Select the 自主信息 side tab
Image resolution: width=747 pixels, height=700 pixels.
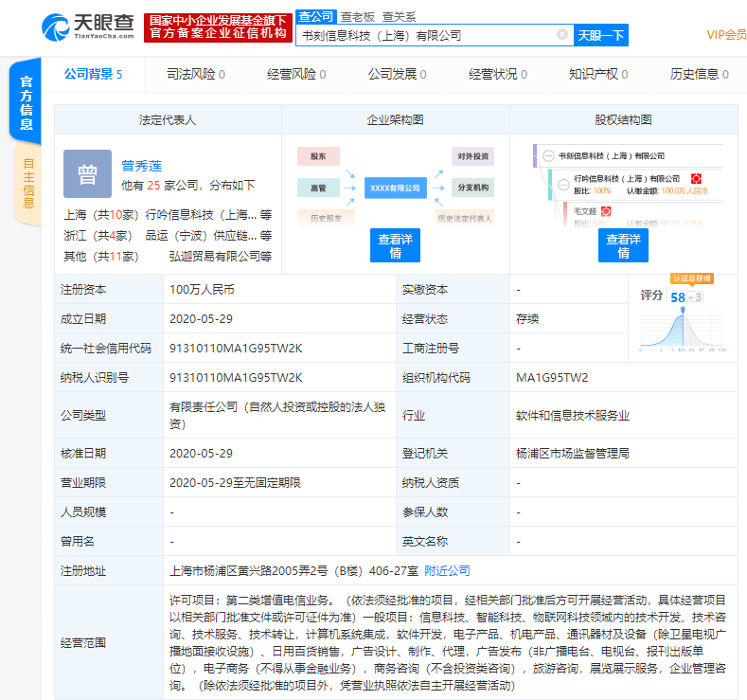27,184
